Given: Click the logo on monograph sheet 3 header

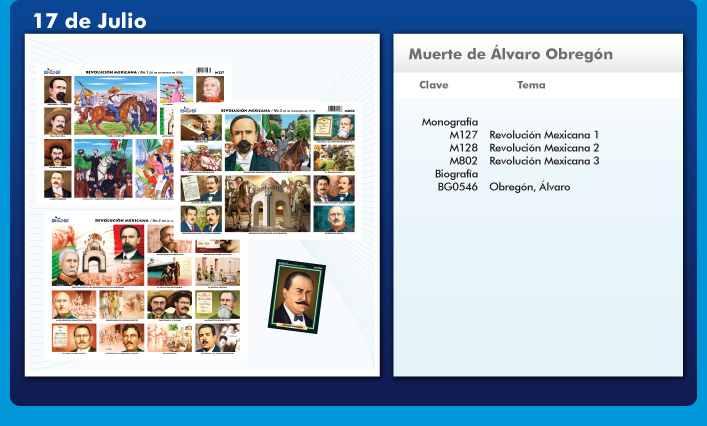Looking at the screenshot, I should coord(55,217).
